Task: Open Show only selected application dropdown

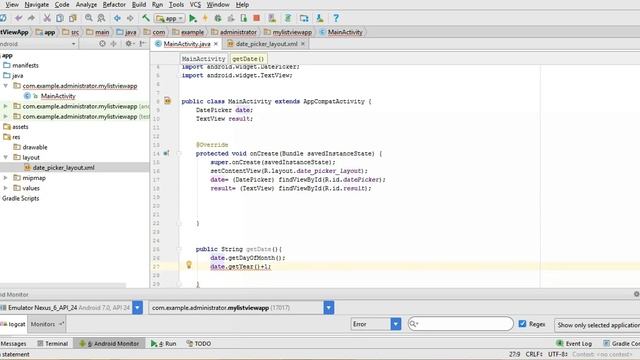Action: (x=597, y=325)
